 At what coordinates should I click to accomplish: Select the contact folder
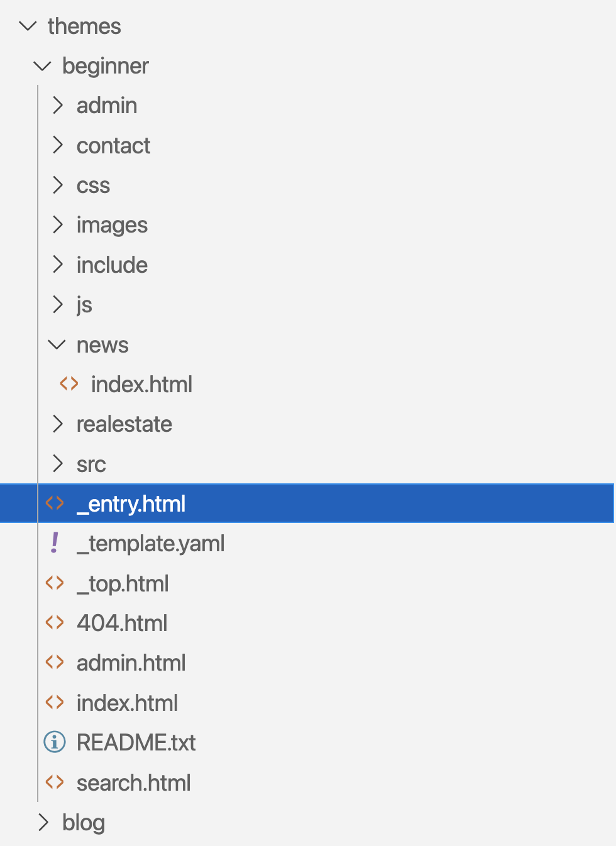(x=113, y=145)
